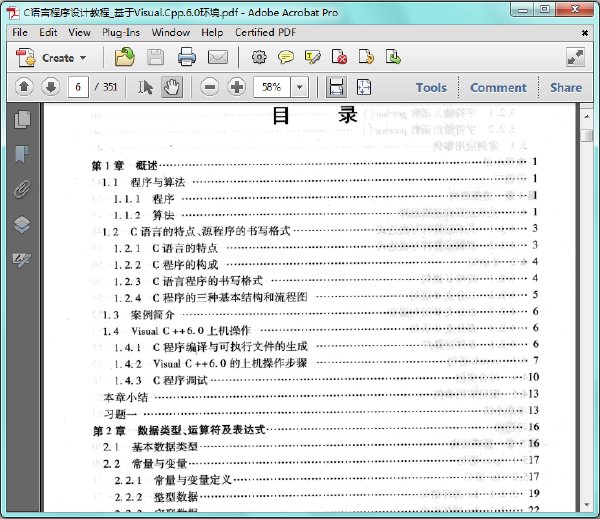This screenshot has width=600, height=519.
Task: Click the vertical scrollbar down arrow
Action: pyautogui.click(x=587, y=506)
